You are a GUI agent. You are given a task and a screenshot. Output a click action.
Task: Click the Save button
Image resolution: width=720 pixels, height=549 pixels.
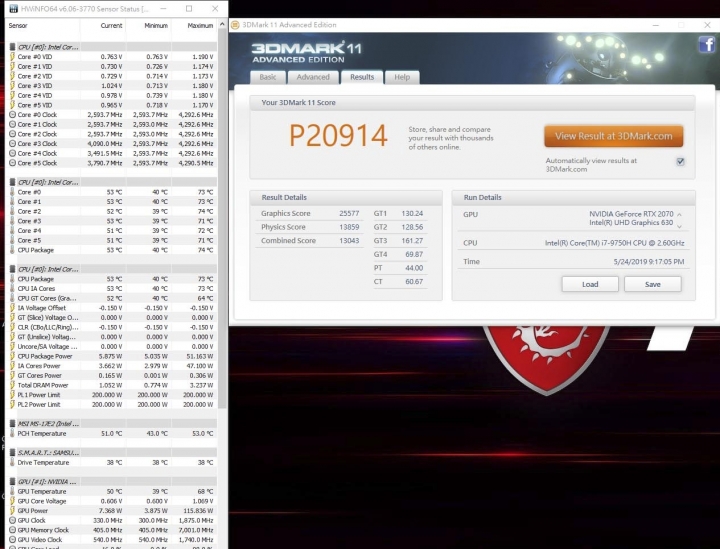(x=652, y=284)
